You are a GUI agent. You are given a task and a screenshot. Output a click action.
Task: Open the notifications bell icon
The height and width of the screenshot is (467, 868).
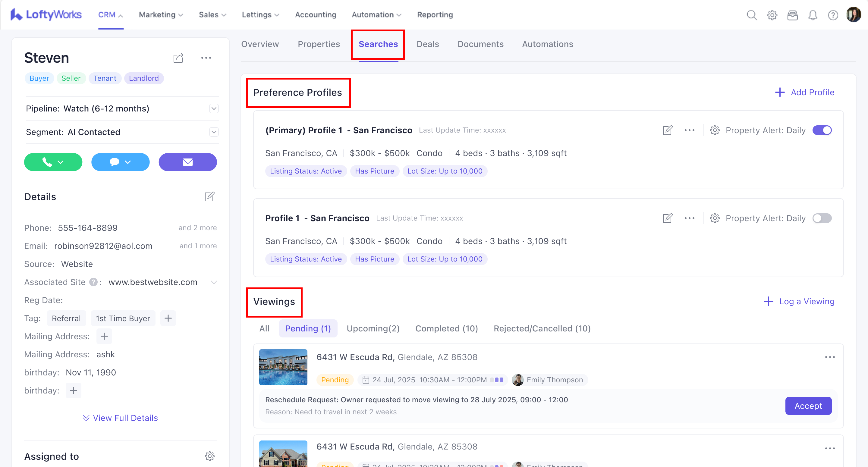coord(813,15)
